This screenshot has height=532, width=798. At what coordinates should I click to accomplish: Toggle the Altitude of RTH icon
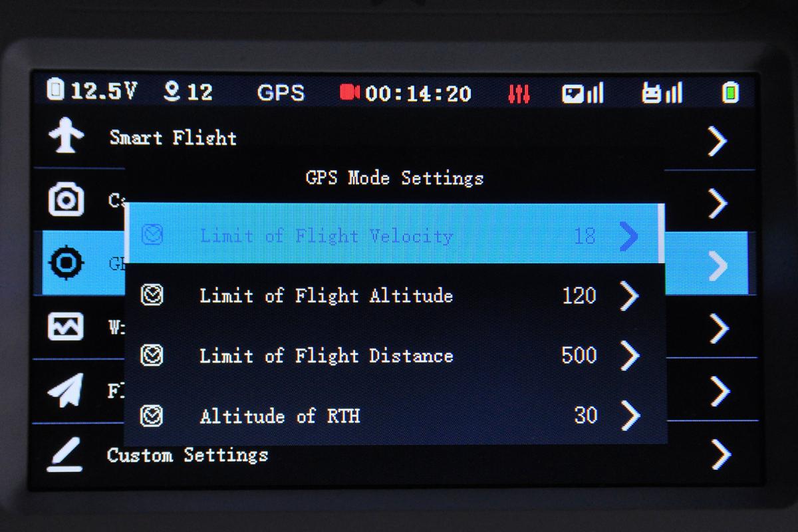tap(152, 416)
